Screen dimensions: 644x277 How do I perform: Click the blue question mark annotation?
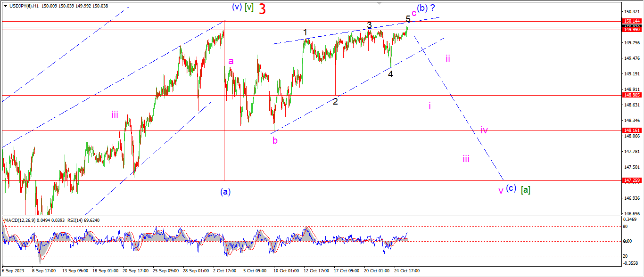pyautogui.click(x=432, y=8)
